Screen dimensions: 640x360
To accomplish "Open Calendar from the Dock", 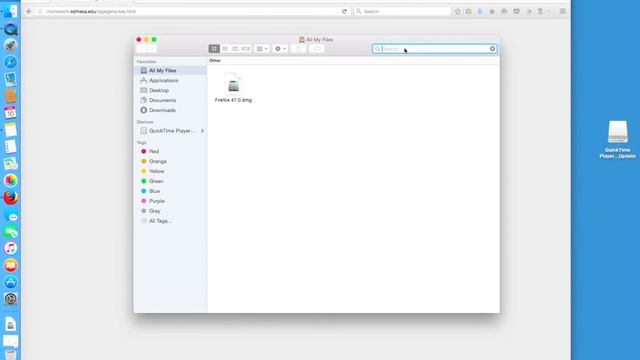I will (x=11, y=112).
